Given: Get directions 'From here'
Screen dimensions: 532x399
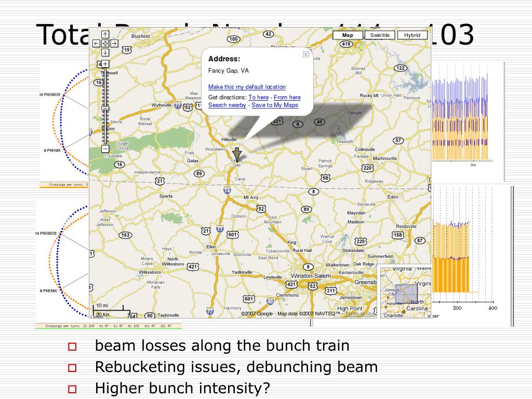Looking at the screenshot, I should 287,97.
